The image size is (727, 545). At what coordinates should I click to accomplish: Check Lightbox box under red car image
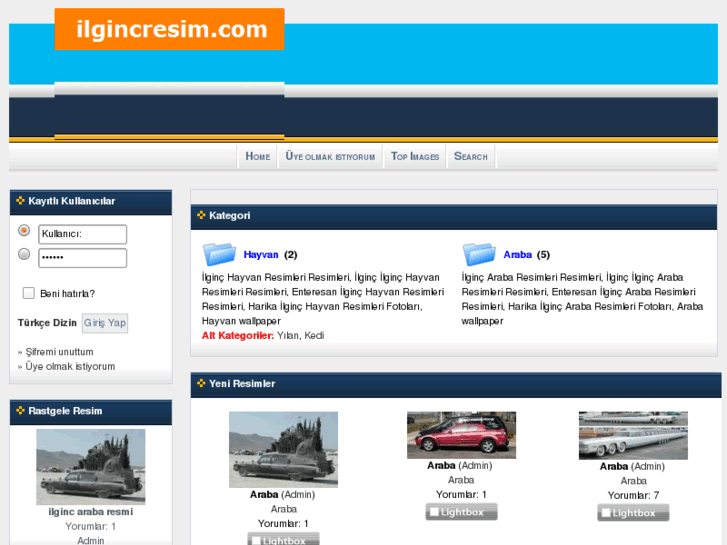[x=434, y=512]
